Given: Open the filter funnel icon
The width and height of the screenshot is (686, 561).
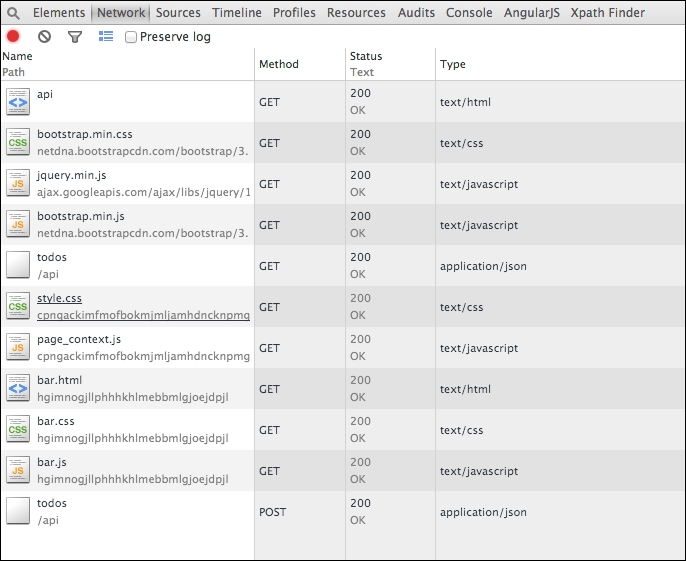Looking at the screenshot, I should point(75,37).
